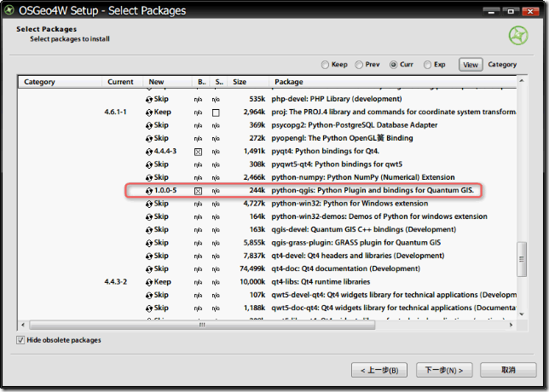Click the OSGeo4W logo in header

pos(518,35)
